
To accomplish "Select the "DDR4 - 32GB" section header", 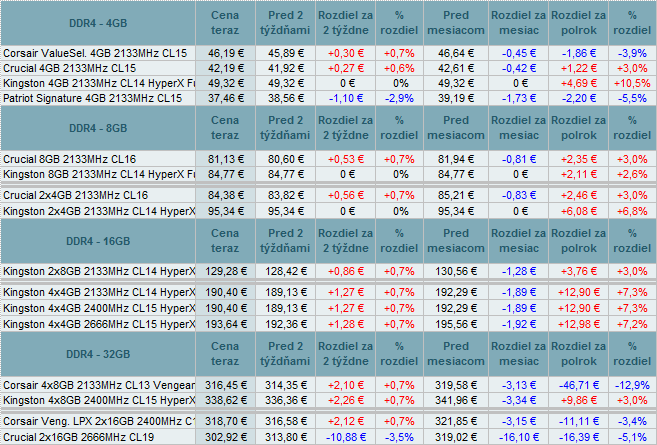I will point(98,354).
